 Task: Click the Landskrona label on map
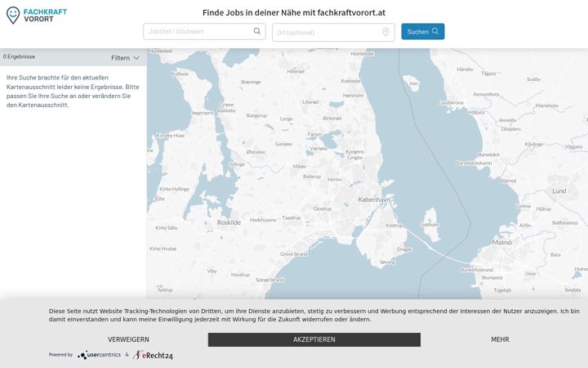tap(451, 102)
